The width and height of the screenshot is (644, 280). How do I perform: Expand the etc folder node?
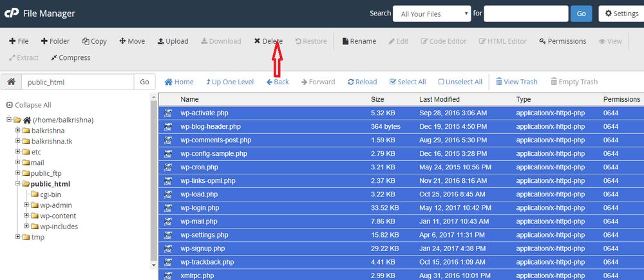[17, 152]
